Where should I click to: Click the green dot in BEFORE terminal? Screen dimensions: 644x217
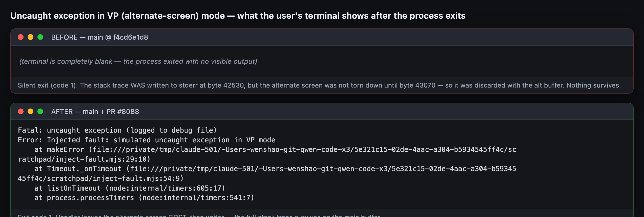[x=40, y=37]
